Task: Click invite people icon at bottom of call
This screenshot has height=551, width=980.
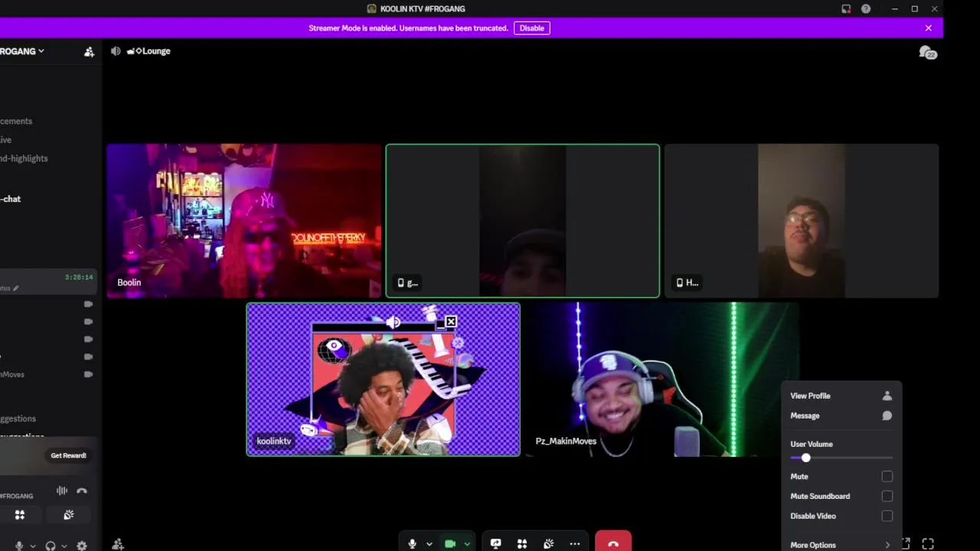Action: [118, 544]
